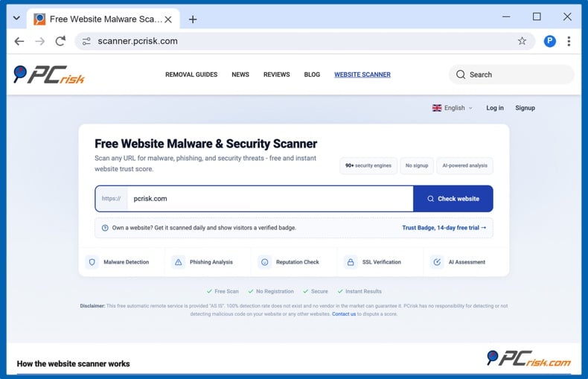Maximize the browser window

tap(537, 17)
